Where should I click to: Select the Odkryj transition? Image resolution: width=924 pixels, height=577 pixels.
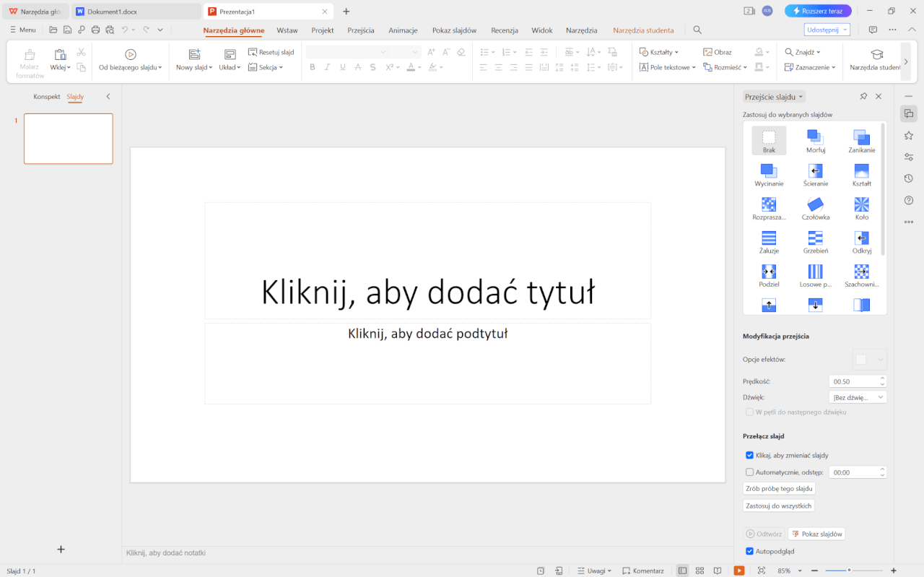(x=861, y=242)
